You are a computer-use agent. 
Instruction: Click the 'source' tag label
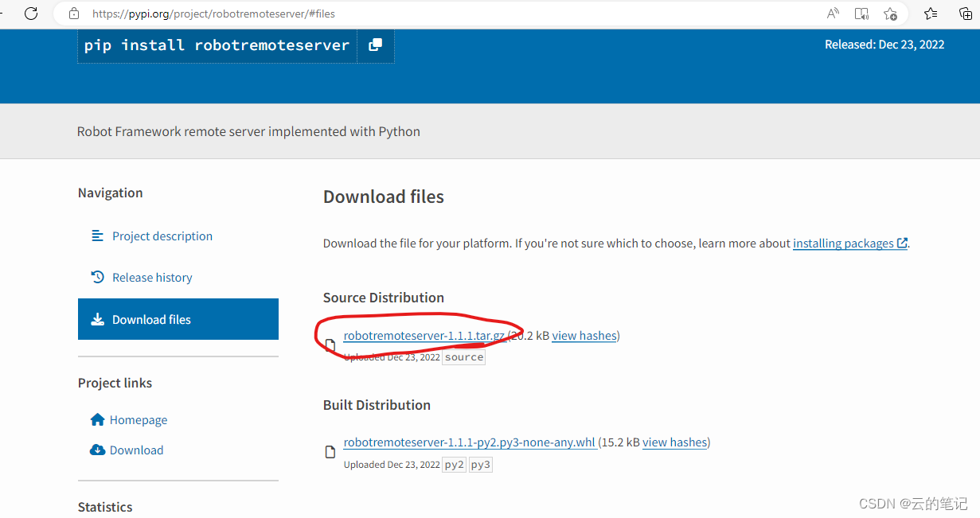(x=464, y=357)
